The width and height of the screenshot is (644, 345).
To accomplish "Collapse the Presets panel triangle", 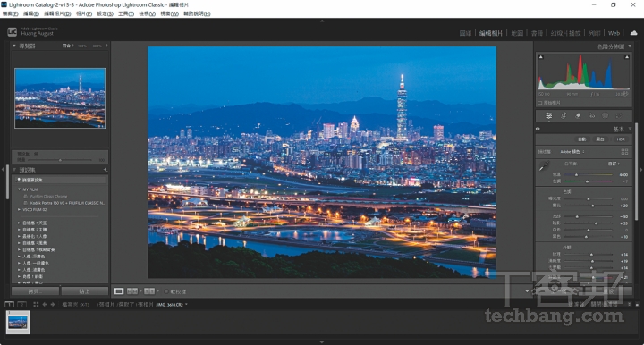I will click(x=14, y=170).
